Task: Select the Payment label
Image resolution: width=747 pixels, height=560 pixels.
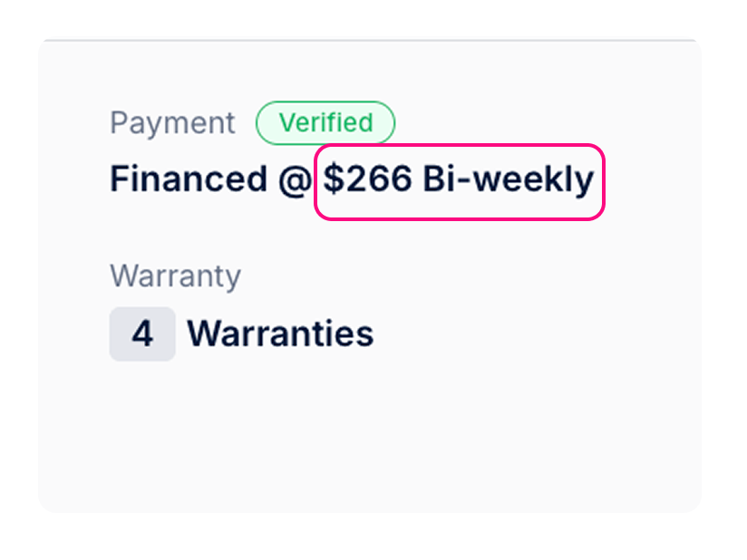Action: [x=172, y=123]
